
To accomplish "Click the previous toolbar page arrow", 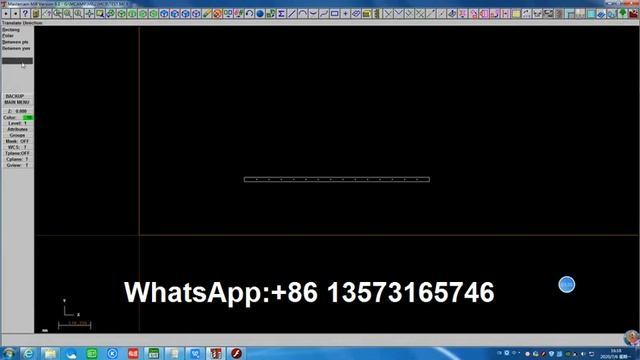I will click(x=6, y=14).
